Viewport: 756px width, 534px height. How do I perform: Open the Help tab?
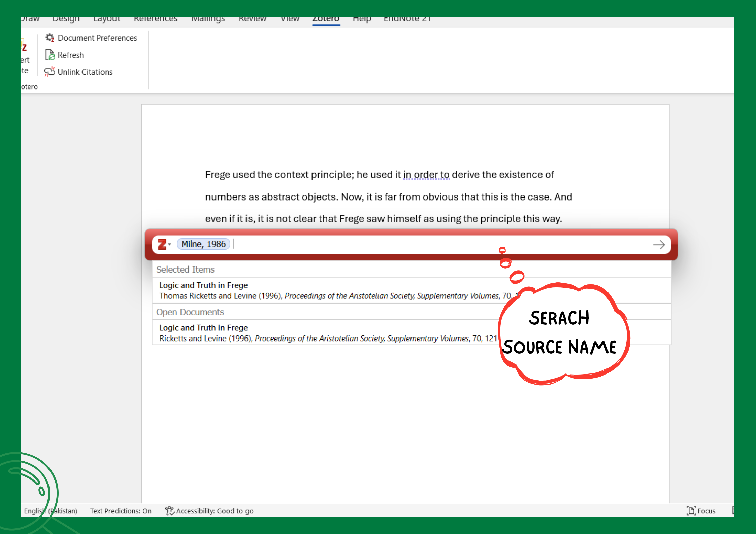pos(362,19)
